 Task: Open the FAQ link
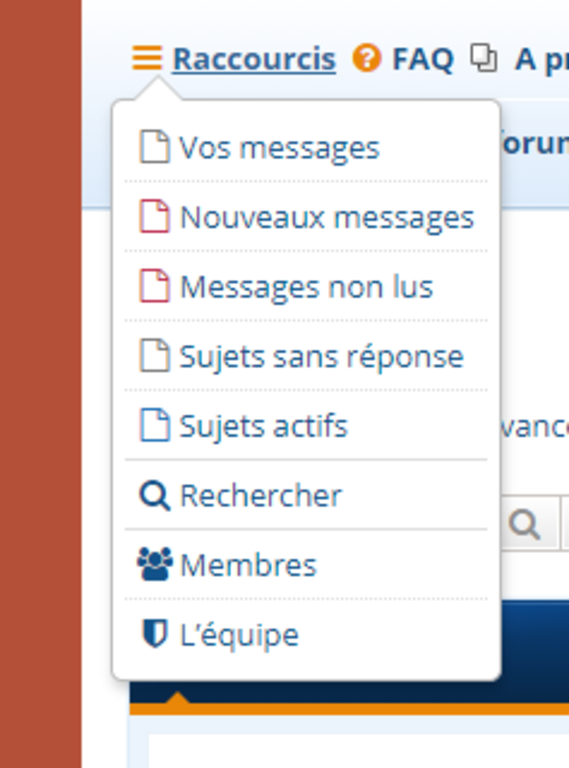423,59
